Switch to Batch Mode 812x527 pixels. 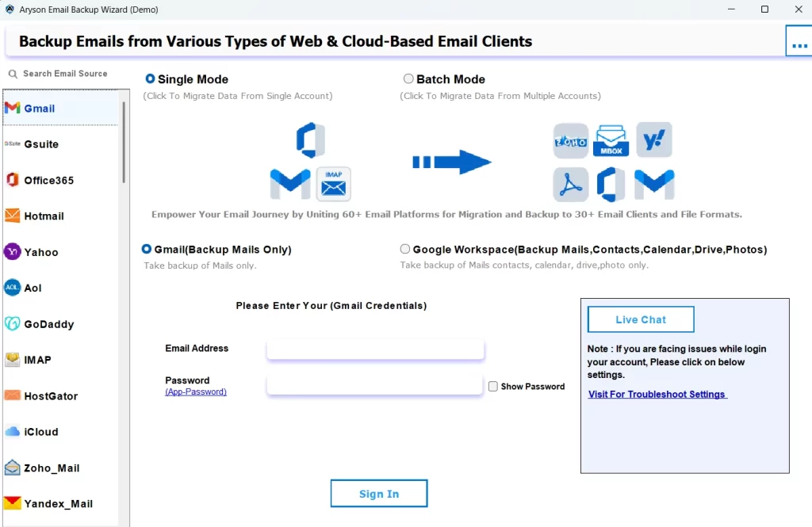click(x=408, y=78)
